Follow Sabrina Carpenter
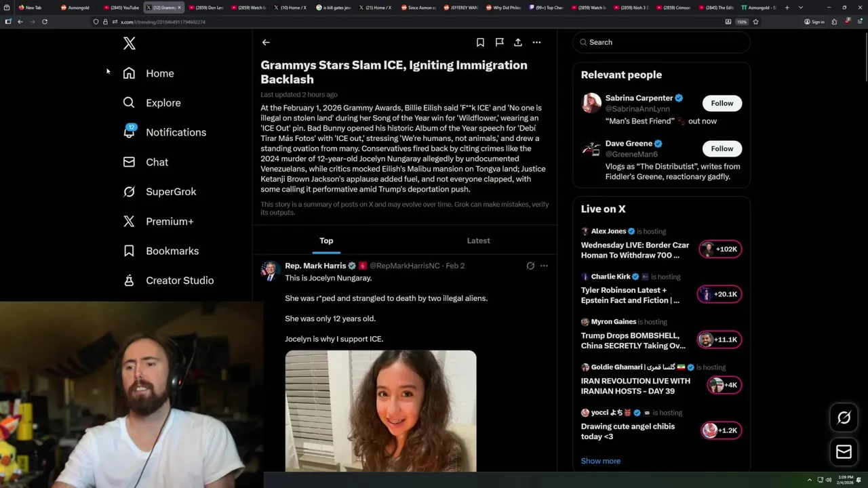Image resolution: width=868 pixels, height=488 pixels. click(722, 103)
